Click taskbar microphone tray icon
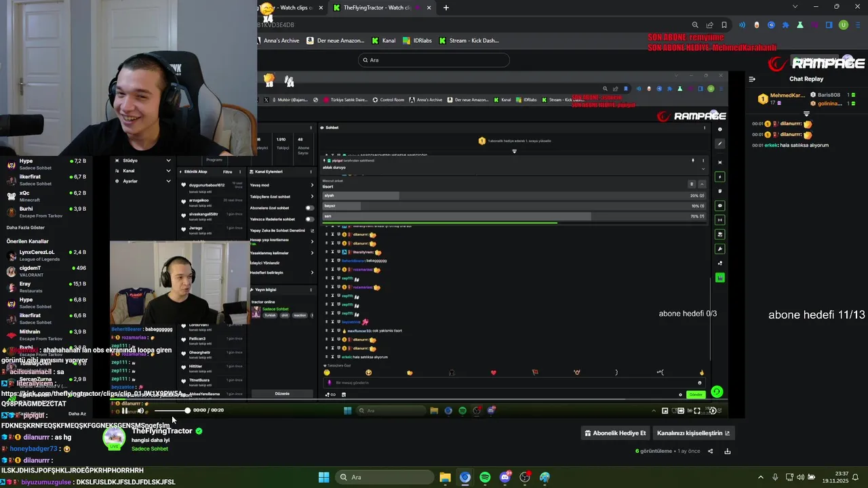Image resolution: width=868 pixels, height=488 pixels. pos(775,477)
